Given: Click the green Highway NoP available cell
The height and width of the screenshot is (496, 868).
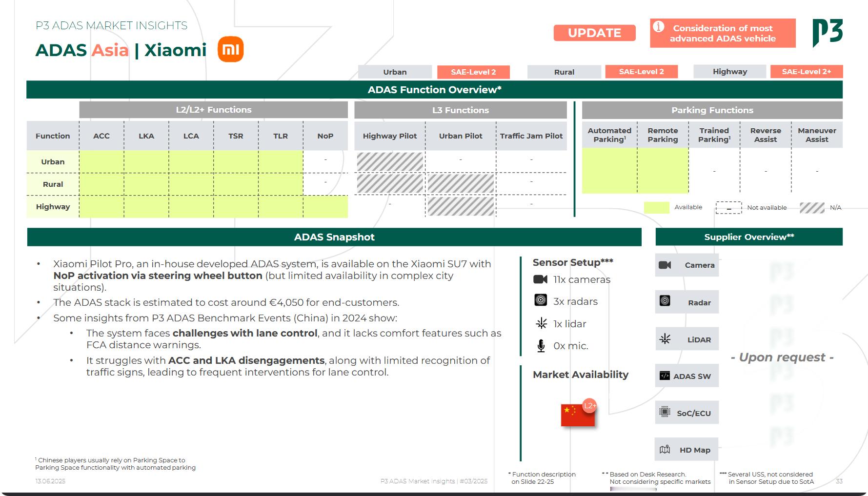Looking at the screenshot, I should coord(325,206).
